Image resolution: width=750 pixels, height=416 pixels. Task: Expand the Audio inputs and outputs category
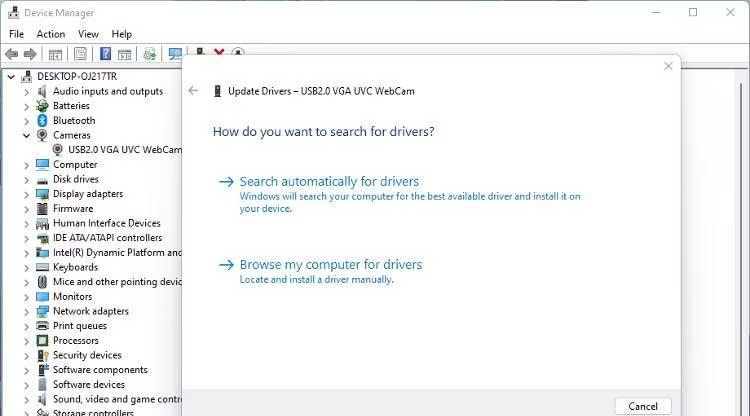(x=26, y=91)
